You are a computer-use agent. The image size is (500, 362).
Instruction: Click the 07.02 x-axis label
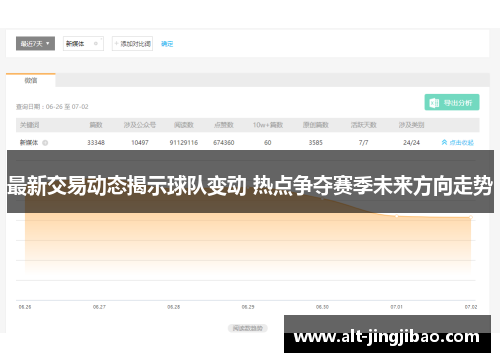click(x=471, y=307)
